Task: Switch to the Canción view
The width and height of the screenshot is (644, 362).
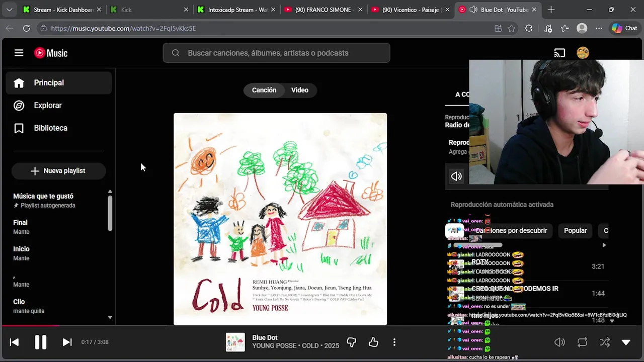Action: click(264, 90)
